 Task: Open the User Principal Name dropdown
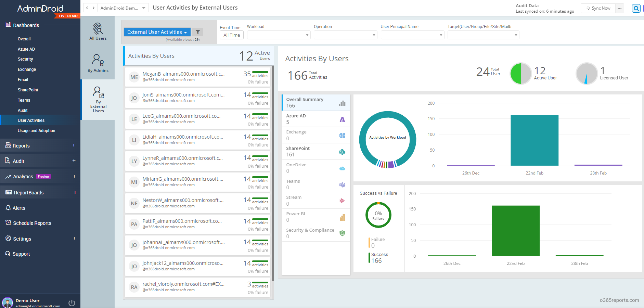[x=412, y=35]
